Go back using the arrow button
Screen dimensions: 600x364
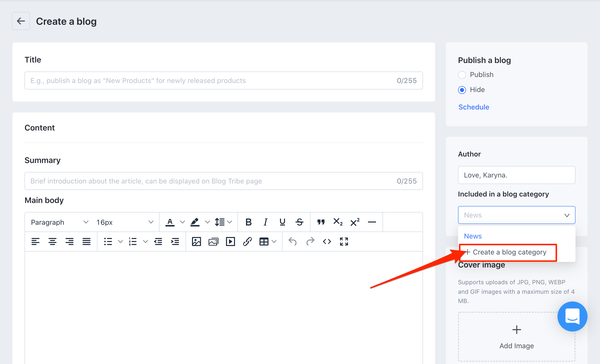click(21, 21)
